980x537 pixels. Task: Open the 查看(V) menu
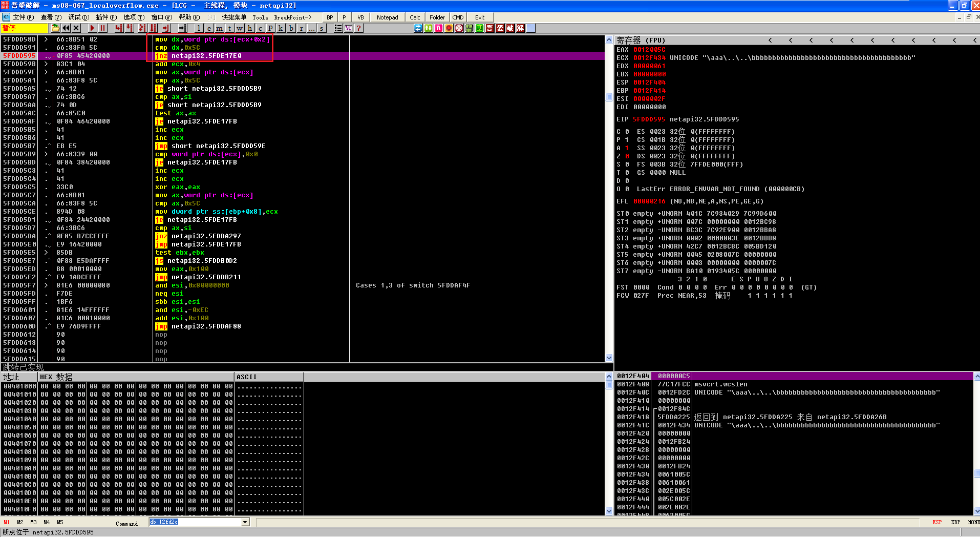(51, 17)
